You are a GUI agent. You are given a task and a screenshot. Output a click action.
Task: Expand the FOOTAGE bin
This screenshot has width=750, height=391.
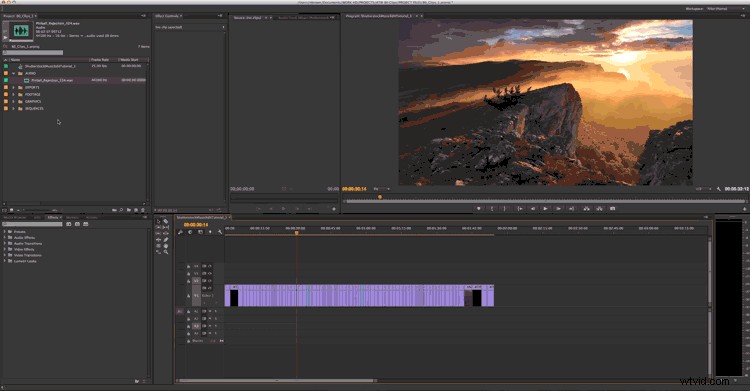point(13,94)
